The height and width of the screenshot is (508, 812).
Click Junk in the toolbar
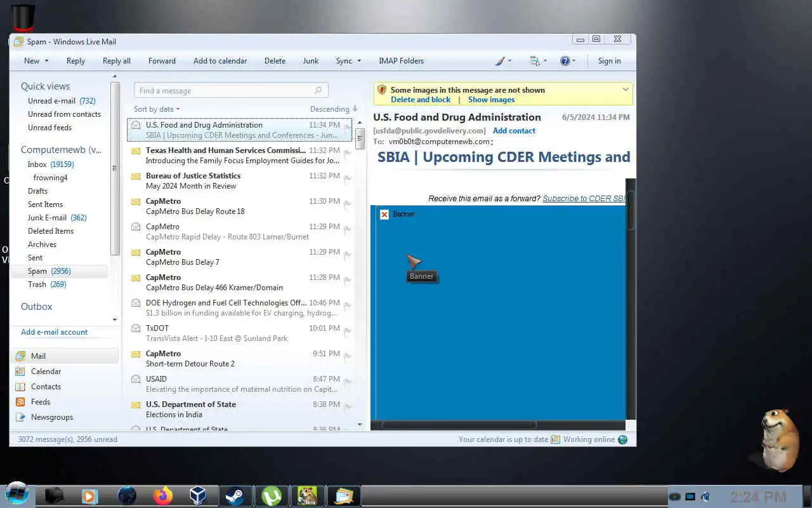click(x=311, y=61)
